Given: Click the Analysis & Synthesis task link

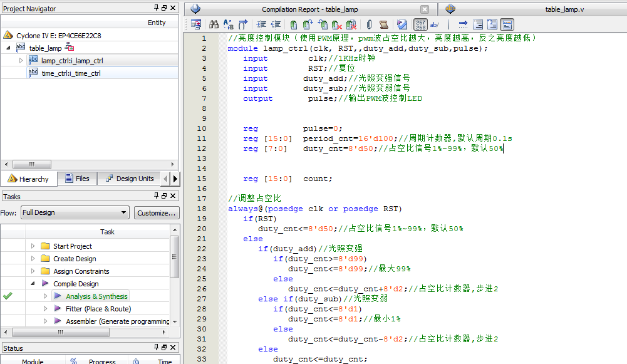Looking at the screenshot, I should pos(96,296).
